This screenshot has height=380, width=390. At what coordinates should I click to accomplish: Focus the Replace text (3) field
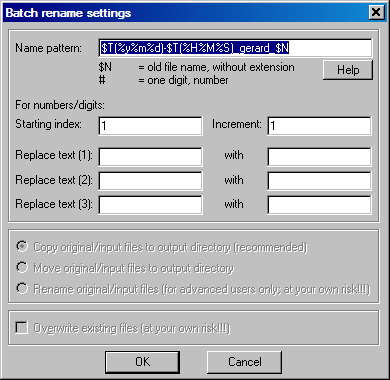click(150, 205)
